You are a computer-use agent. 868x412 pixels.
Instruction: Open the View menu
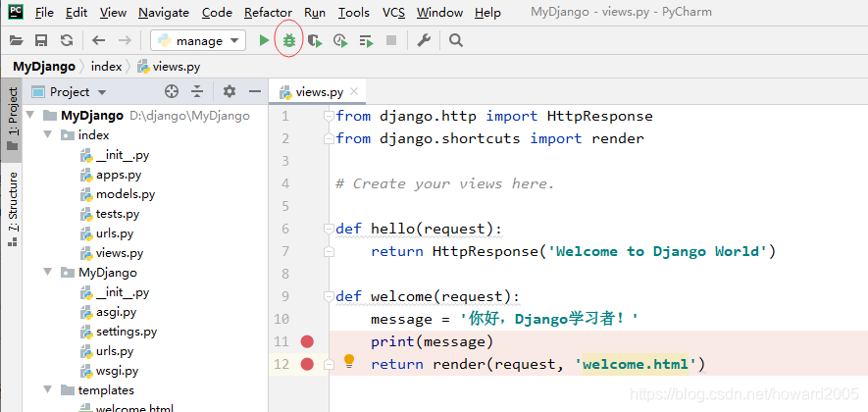[113, 12]
